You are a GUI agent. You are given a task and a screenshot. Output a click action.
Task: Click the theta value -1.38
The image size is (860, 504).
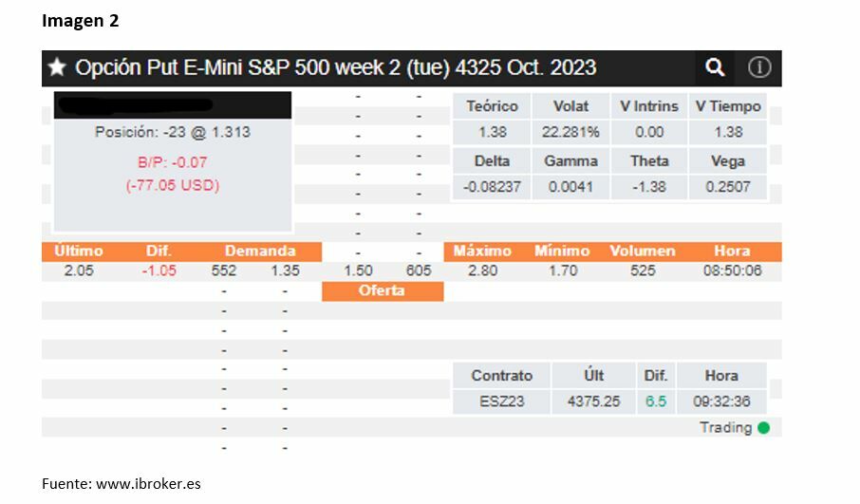(x=649, y=187)
